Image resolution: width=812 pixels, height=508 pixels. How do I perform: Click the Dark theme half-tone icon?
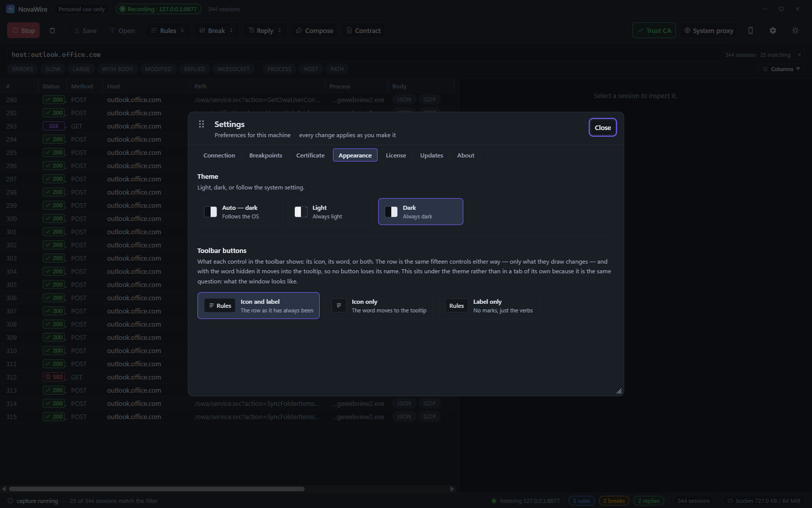pyautogui.click(x=391, y=212)
